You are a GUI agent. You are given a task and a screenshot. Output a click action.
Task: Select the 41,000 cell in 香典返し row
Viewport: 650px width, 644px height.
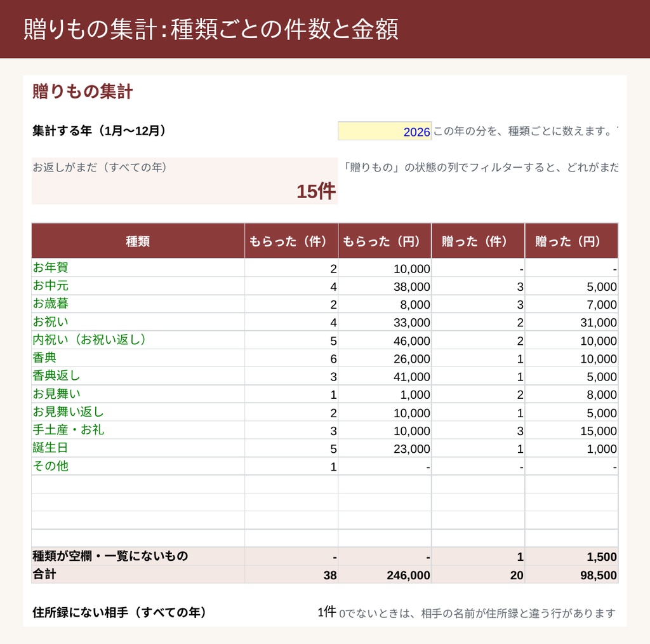[x=385, y=376]
